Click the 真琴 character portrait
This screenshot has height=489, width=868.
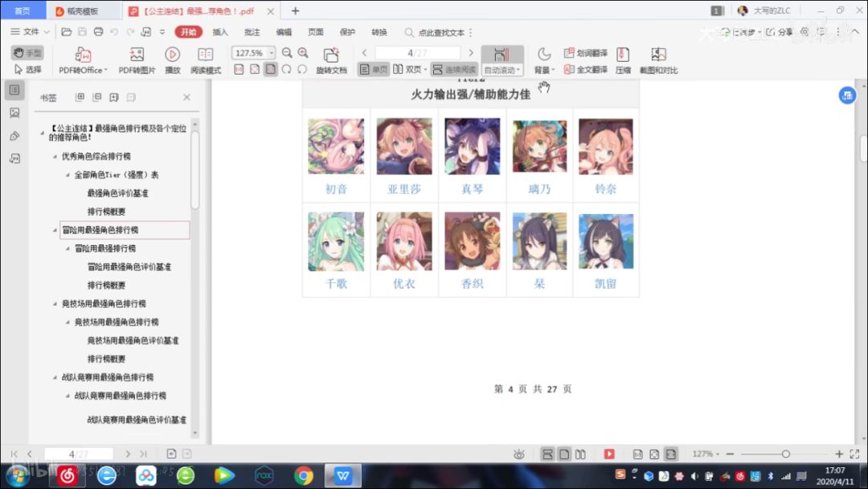(x=473, y=146)
